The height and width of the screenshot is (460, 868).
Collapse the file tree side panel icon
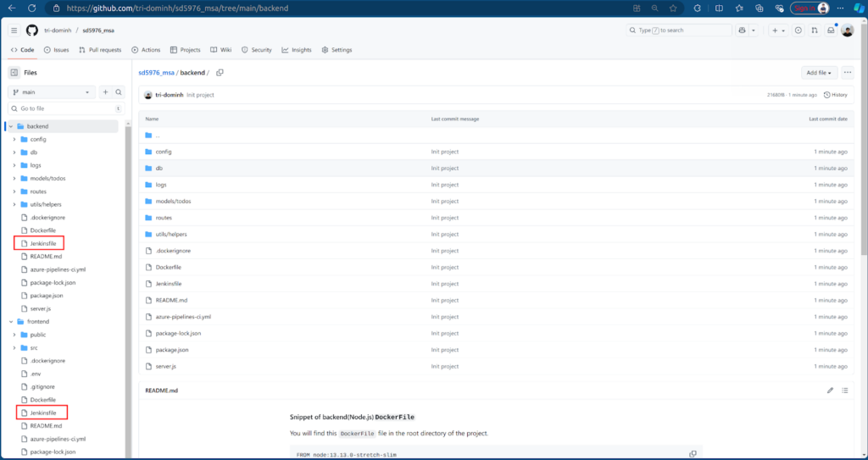pyautogui.click(x=14, y=73)
